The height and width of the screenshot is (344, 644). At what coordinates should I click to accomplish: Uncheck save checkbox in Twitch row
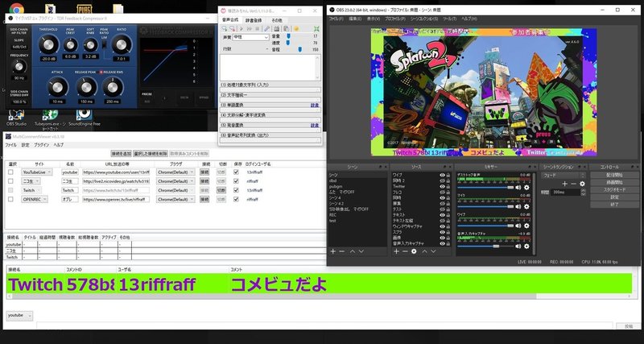(236, 190)
